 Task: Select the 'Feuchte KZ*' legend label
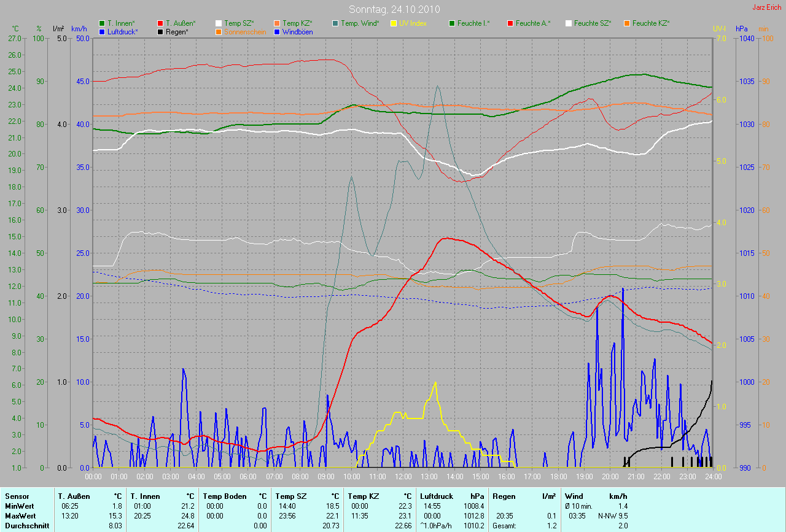[x=651, y=23]
